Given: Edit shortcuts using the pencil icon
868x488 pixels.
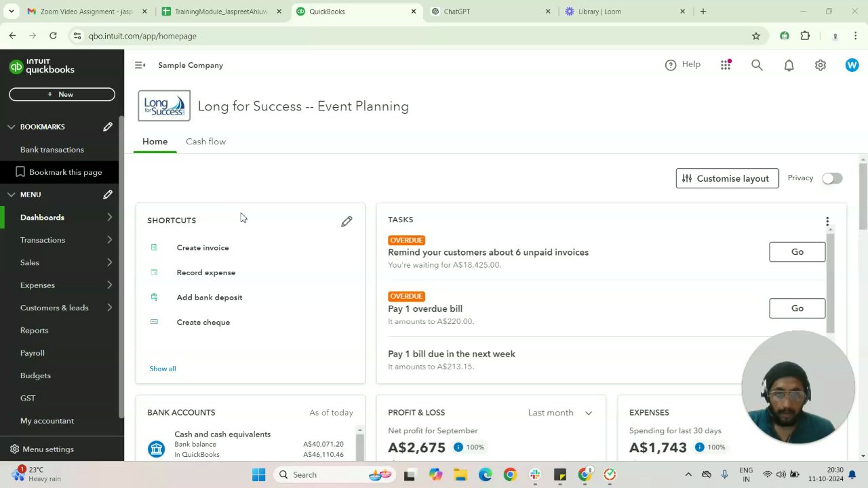Looking at the screenshot, I should pos(347,222).
